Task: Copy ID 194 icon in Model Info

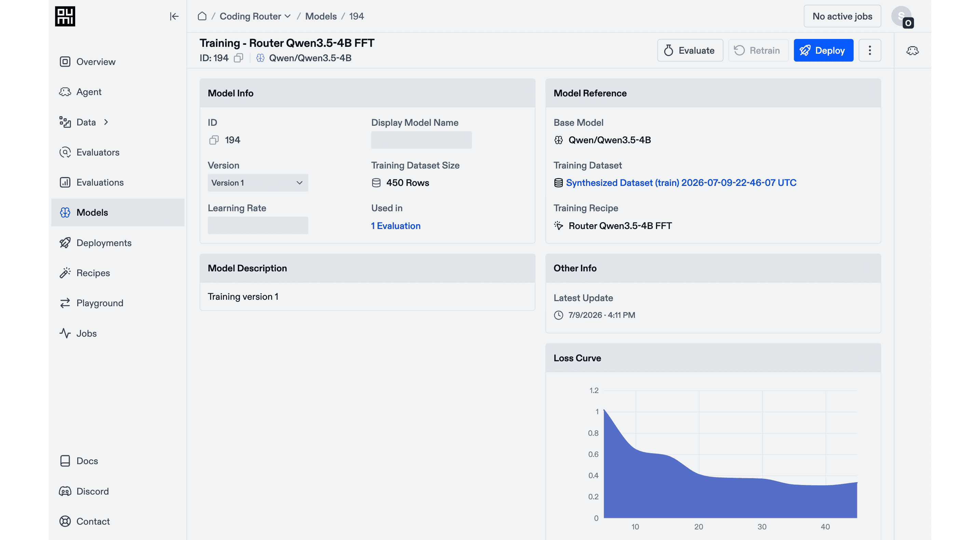Action: coord(214,140)
